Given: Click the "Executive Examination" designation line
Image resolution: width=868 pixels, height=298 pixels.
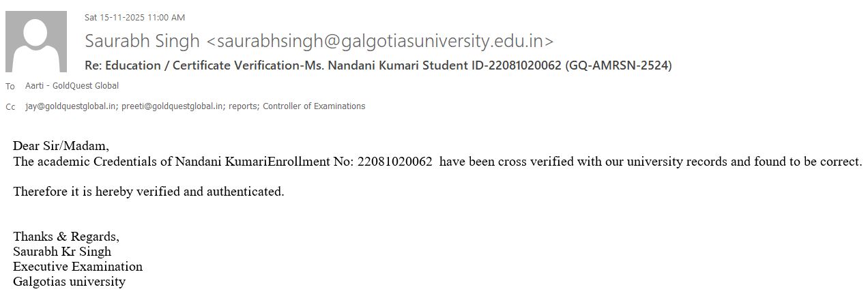Looking at the screenshot, I should pyautogui.click(x=78, y=267).
